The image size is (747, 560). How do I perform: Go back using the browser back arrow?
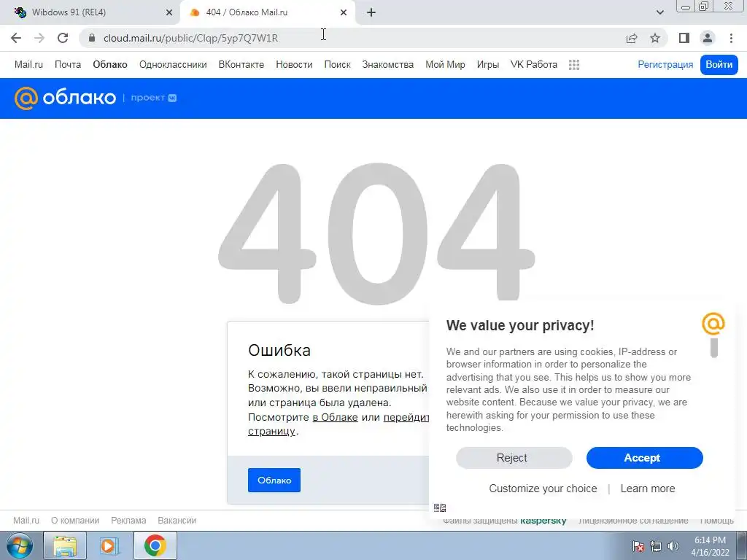16,38
